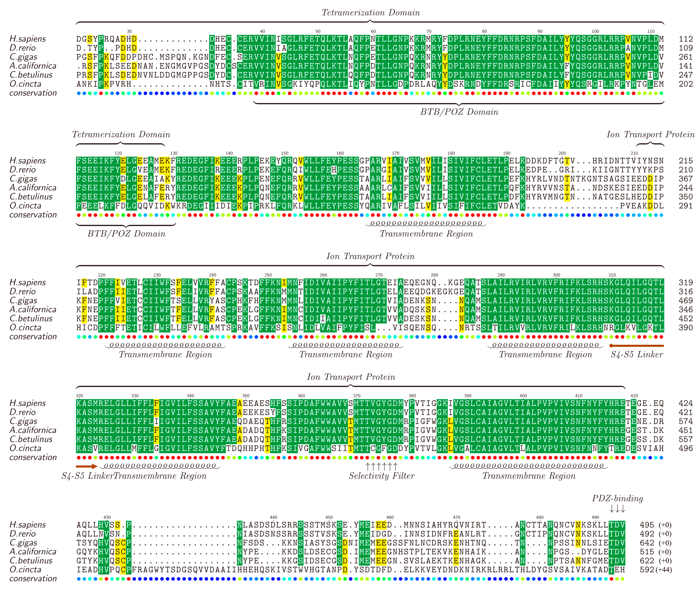Click the first-block conservation row label
Image resolution: width=700 pixels, height=590 pixels.
[x=33, y=93]
